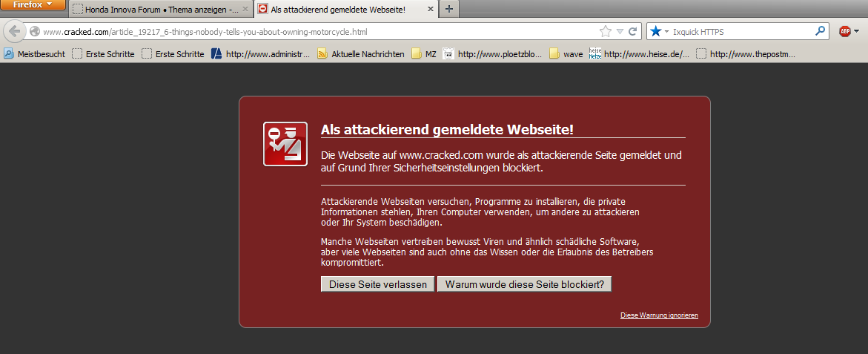Open the Adblock Plus ABP icon
The image size is (868, 354).
[845, 32]
